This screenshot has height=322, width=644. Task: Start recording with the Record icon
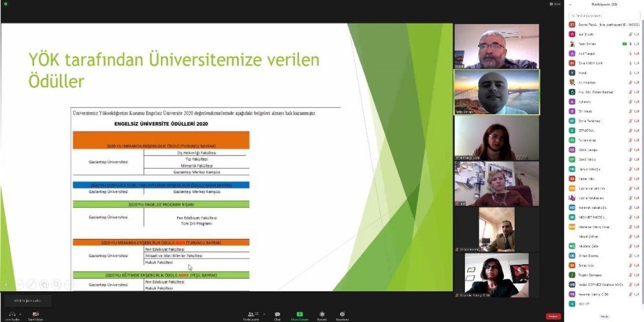(x=322, y=314)
